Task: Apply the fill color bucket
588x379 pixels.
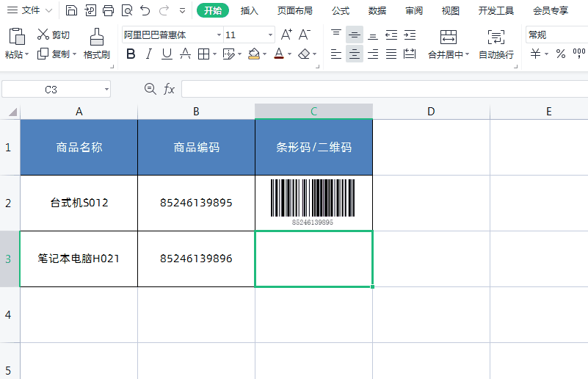Action: (254, 54)
